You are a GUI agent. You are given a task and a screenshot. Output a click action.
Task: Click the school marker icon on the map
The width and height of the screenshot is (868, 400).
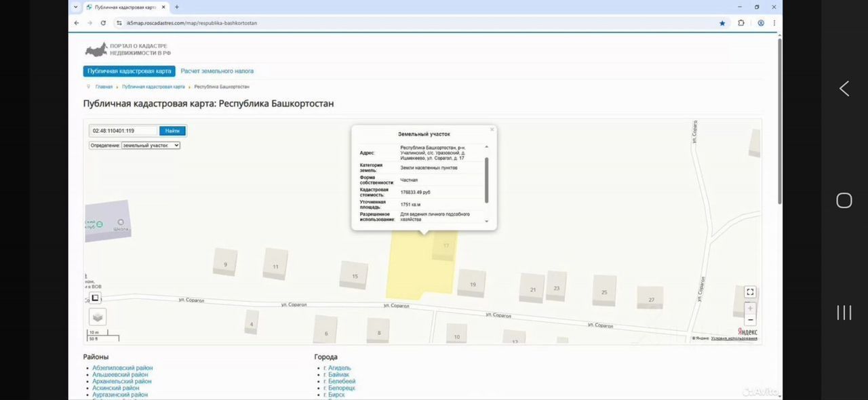[x=121, y=222]
